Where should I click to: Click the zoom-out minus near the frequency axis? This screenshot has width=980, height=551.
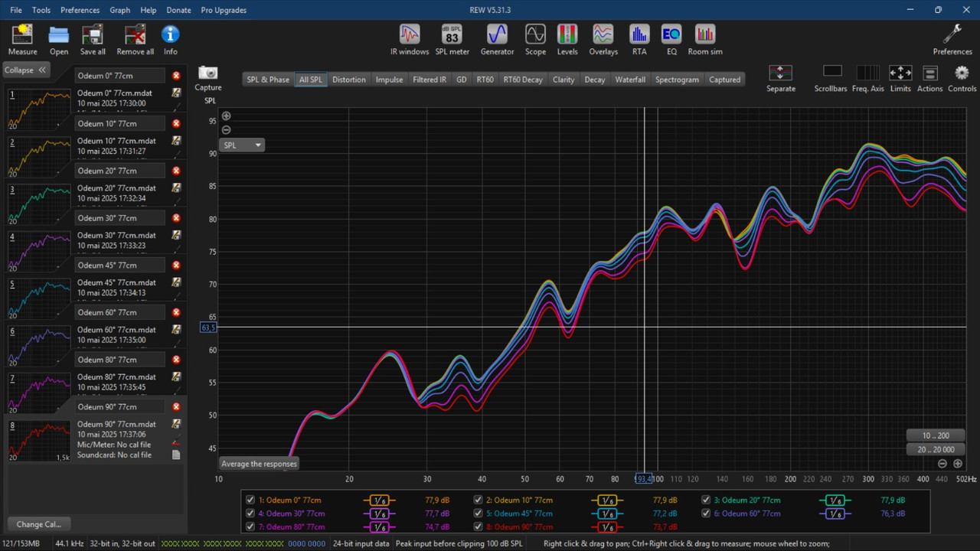942,464
